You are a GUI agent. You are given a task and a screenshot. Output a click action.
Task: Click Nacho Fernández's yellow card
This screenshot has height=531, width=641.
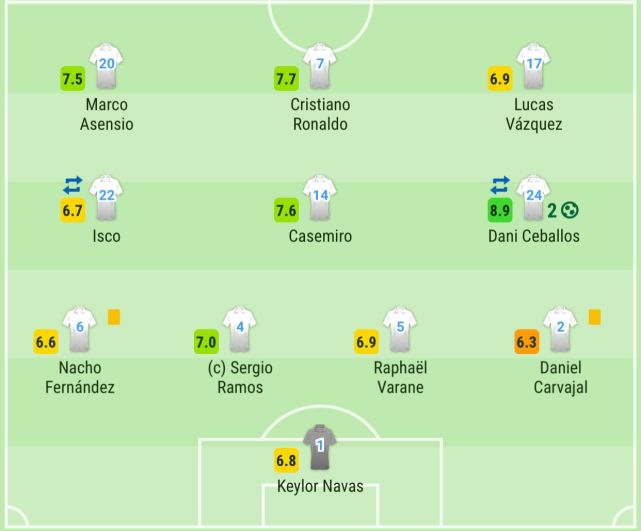[114, 317]
